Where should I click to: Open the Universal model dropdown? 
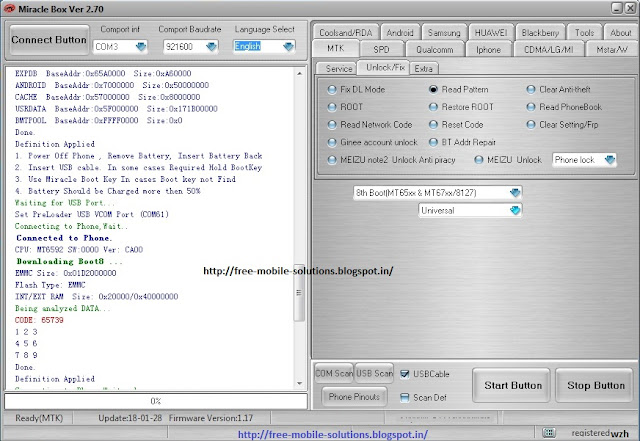coord(515,210)
